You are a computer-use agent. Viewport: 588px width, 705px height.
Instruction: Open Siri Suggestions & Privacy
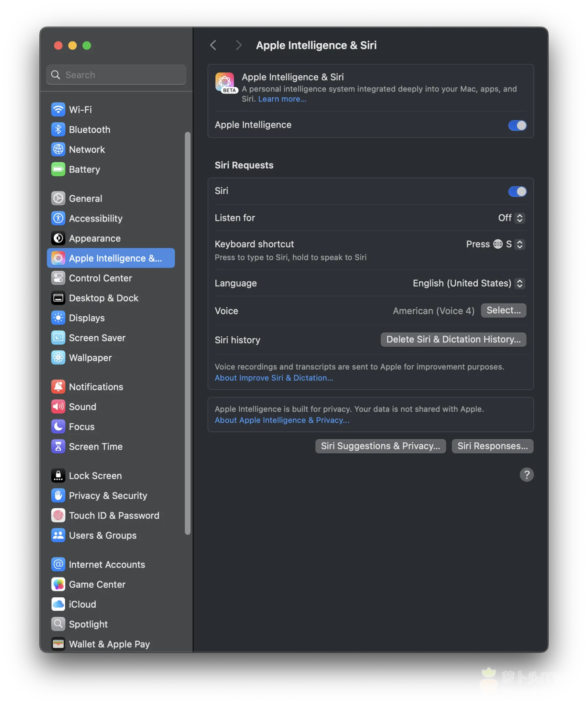pos(380,446)
